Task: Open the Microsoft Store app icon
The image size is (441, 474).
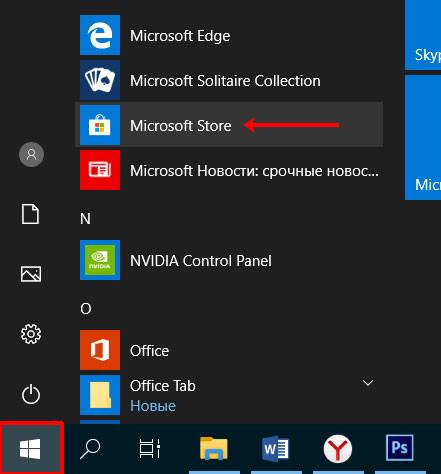Action: [100, 125]
